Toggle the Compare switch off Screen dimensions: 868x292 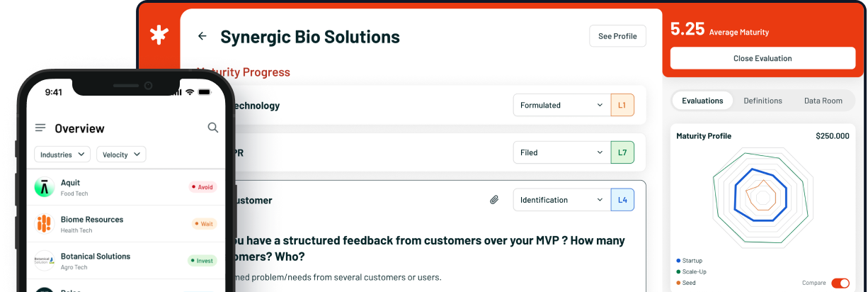click(840, 283)
